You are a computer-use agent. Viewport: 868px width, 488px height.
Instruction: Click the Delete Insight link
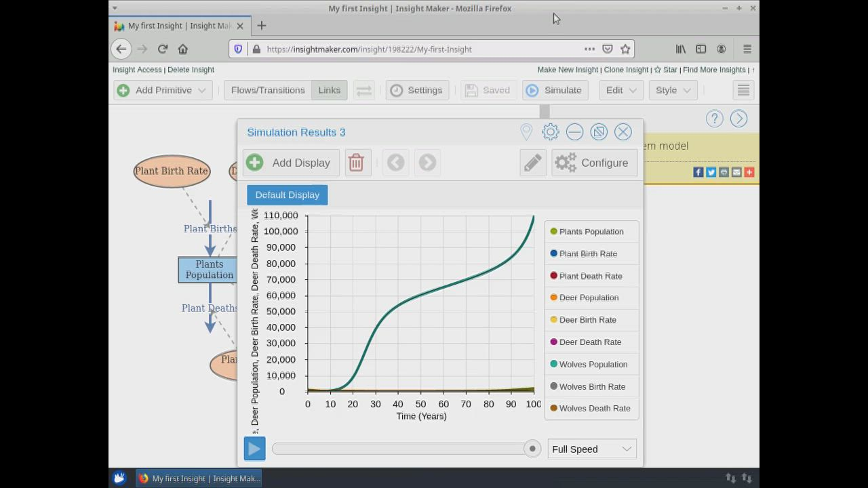pos(191,70)
